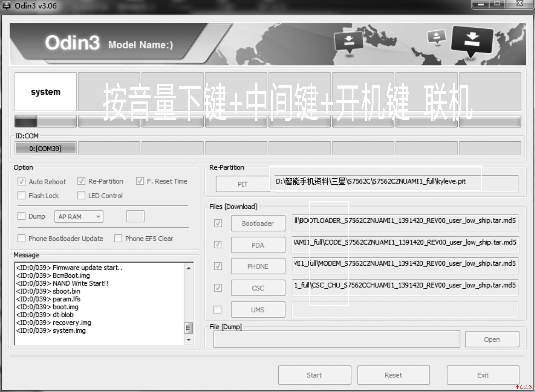Click the Start button
This screenshot has height=392, width=535.
[x=315, y=375]
